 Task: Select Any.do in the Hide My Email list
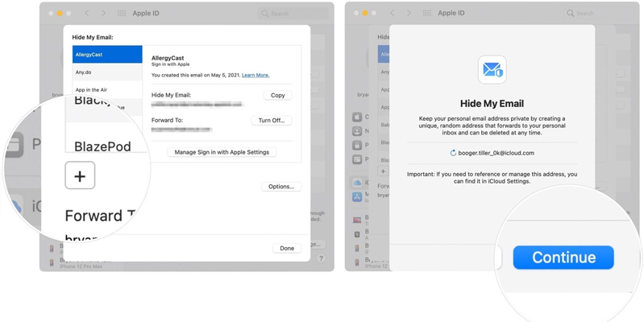tap(107, 72)
